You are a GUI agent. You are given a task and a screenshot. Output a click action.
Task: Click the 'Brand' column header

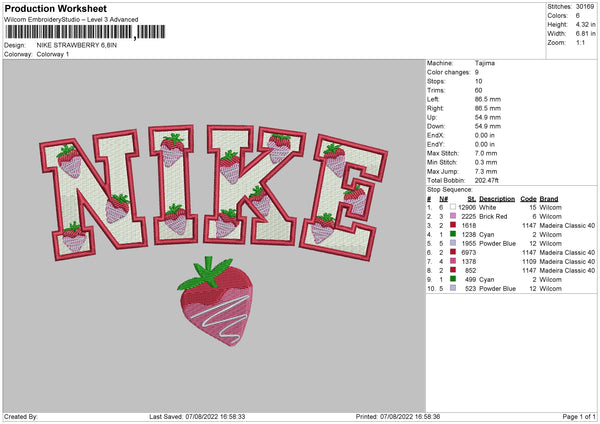click(549, 199)
